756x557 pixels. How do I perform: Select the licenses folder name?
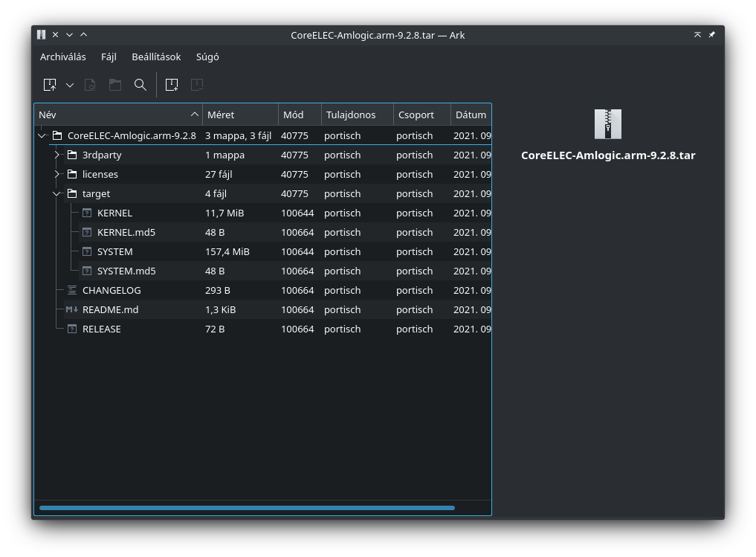(100, 174)
